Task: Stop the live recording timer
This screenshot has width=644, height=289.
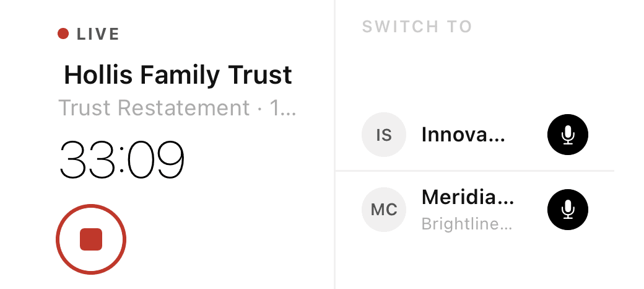Action: click(x=91, y=239)
